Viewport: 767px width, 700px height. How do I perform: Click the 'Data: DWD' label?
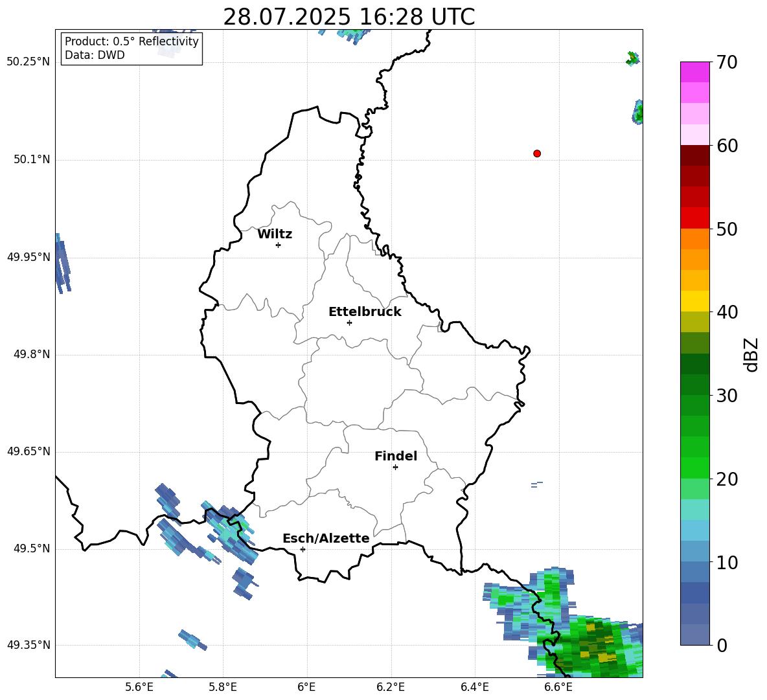click(x=95, y=55)
